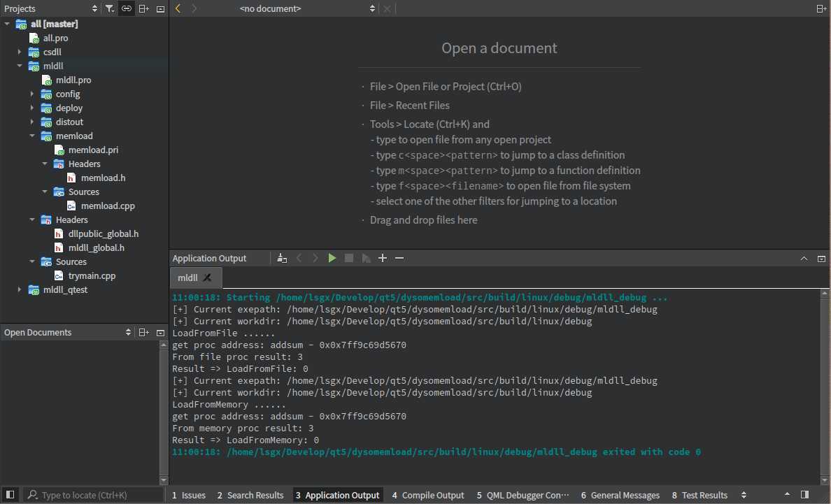831x504 pixels.
Task: Toggle synchronize with editor link icon
Action: click(126, 8)
